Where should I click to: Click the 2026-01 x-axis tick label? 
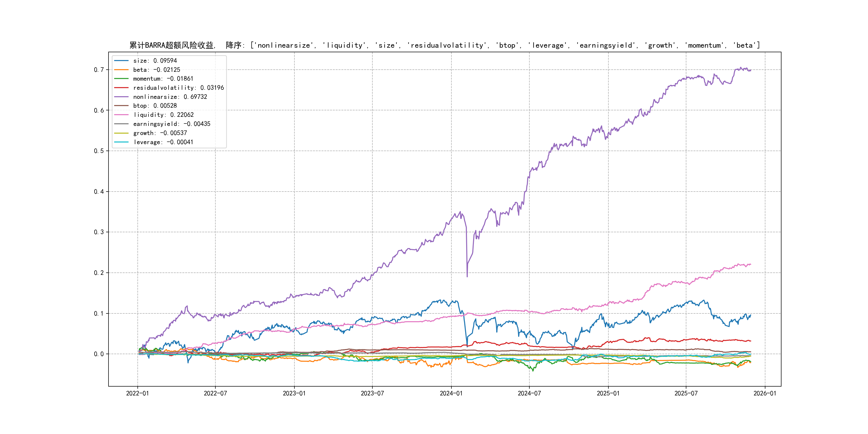tap(765, 393)
